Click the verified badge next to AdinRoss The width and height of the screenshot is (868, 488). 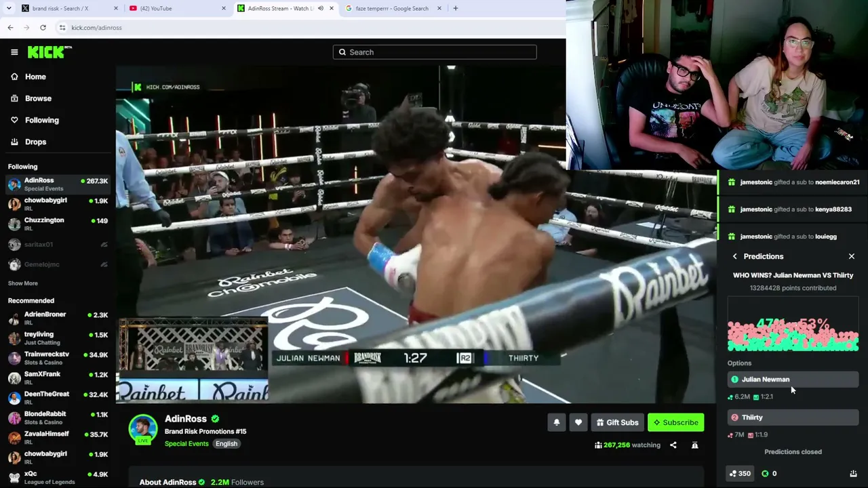tap(215, 419)
